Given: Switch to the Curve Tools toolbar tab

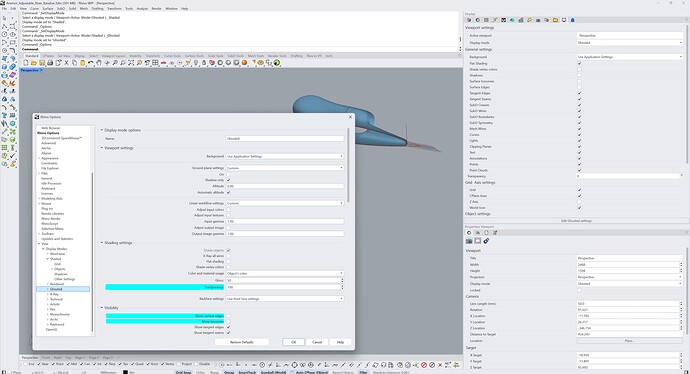Looking at the screenshot, I should click(x=172, y=56).
